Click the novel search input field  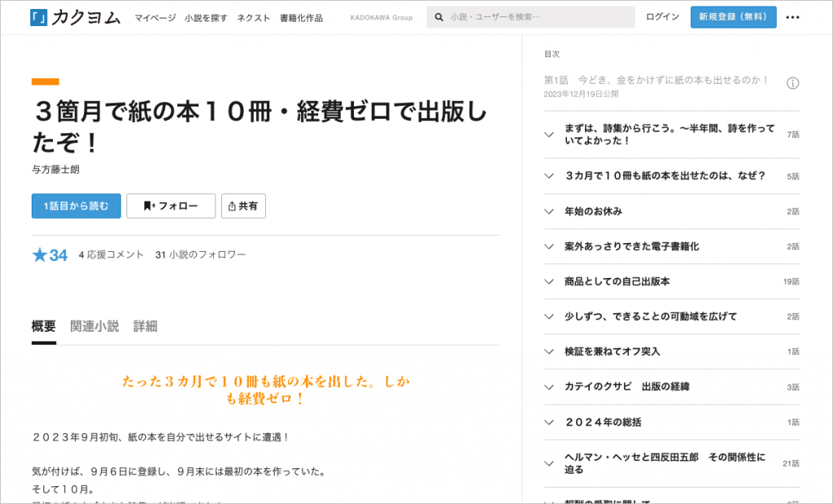[537, 17]
